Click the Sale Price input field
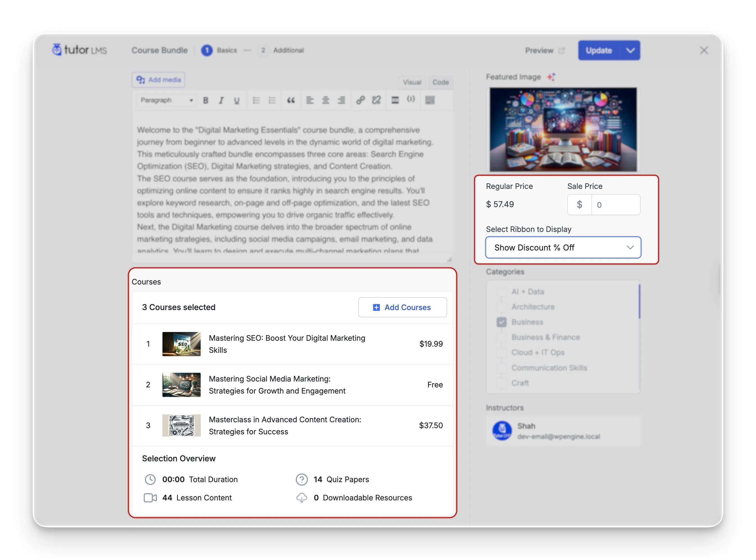Image resolution: width=756 pixels, height=560 pixels. point(615,205)
